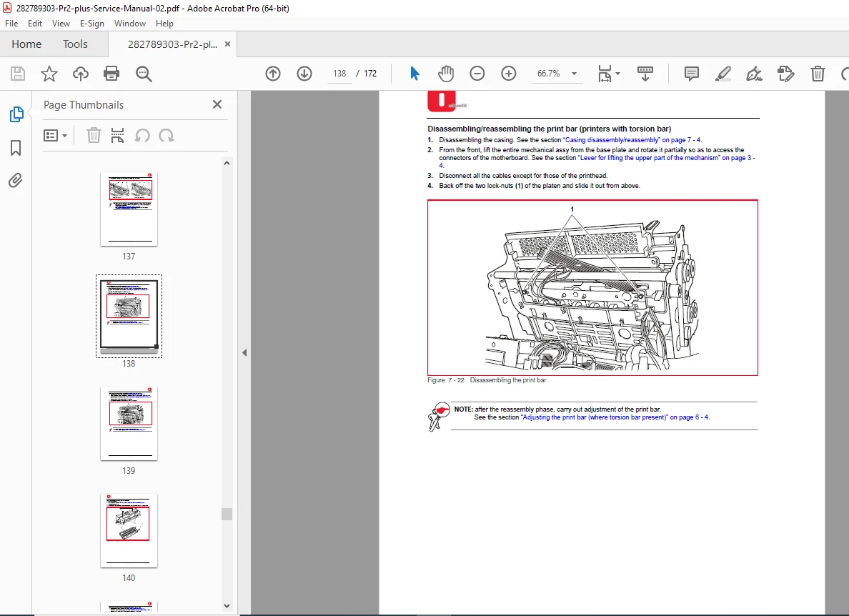Select page 139 thumbnail
The width and height of the screenshot is (849, 616).
coord(129,424)
